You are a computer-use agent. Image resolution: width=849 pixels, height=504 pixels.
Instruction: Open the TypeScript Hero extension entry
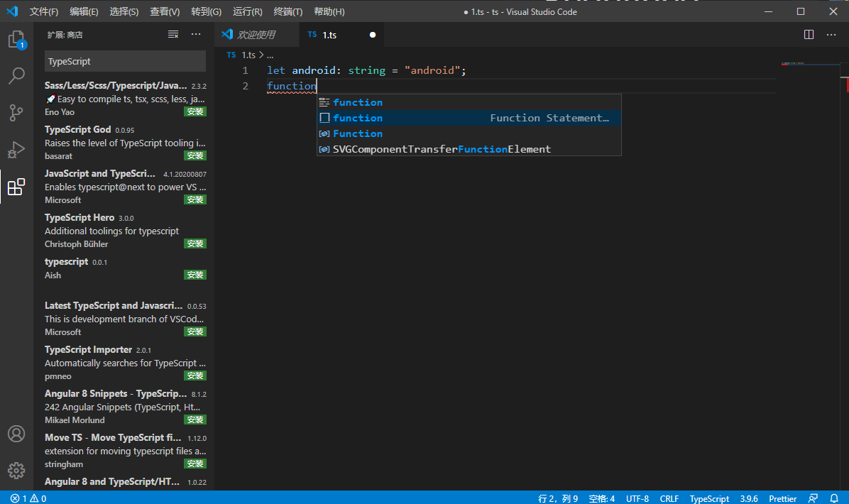[x=125, y=231]
